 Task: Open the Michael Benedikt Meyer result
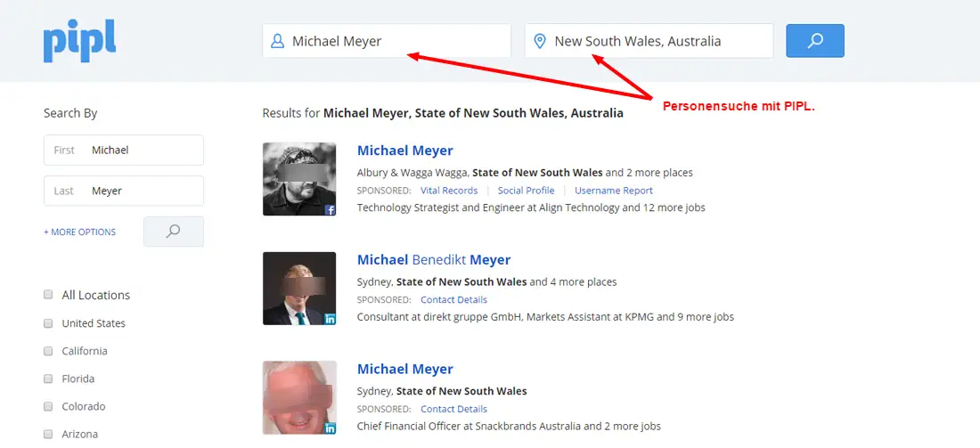pos(434,260)
